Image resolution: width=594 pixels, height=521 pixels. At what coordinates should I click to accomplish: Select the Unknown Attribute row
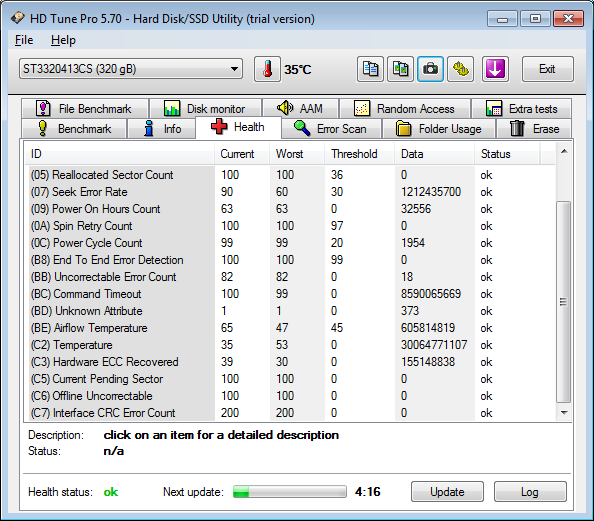tap(290, 311)
